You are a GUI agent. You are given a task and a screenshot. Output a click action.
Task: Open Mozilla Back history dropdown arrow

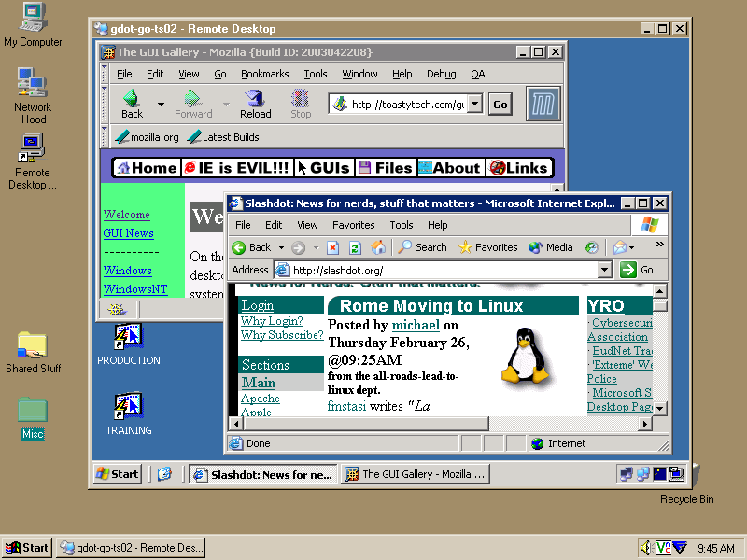point(161,105)
